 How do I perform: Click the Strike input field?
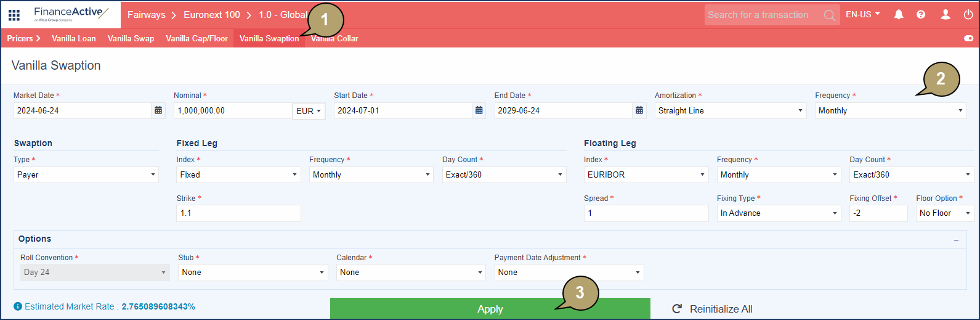coord(238,213)
